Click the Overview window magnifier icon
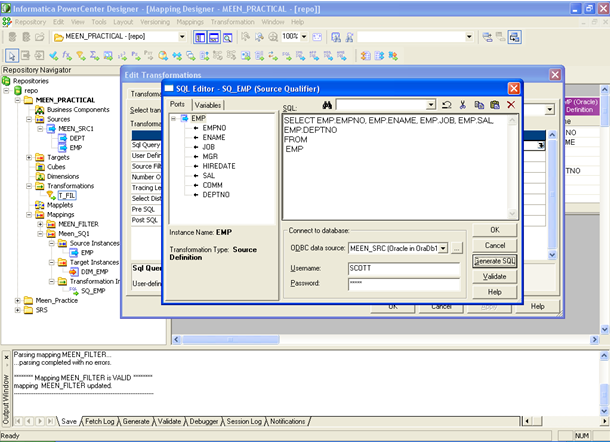This screenshot has width=610, height=442. click(228, 37)
